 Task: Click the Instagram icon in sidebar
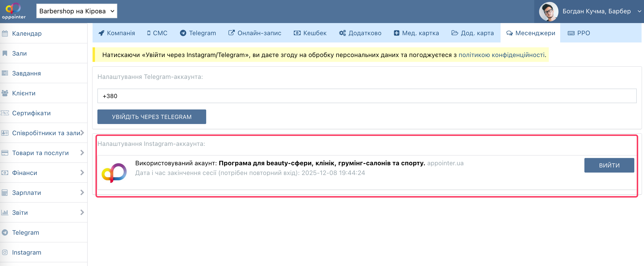(x=5, y=252)
